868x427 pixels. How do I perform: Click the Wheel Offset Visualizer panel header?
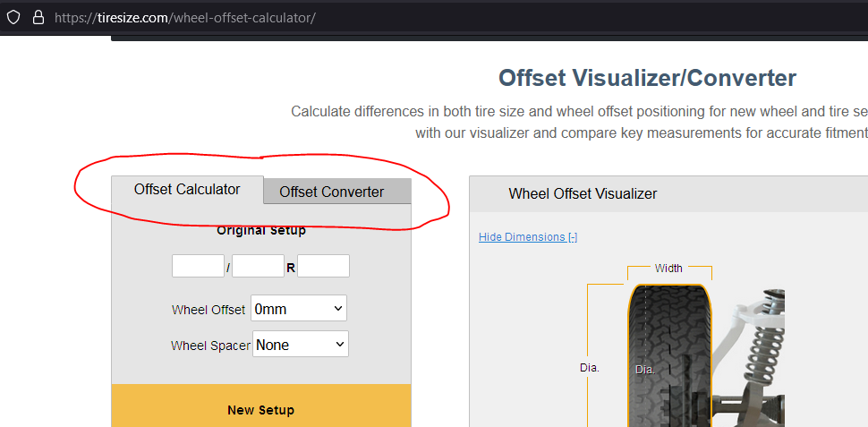[583, 193]
